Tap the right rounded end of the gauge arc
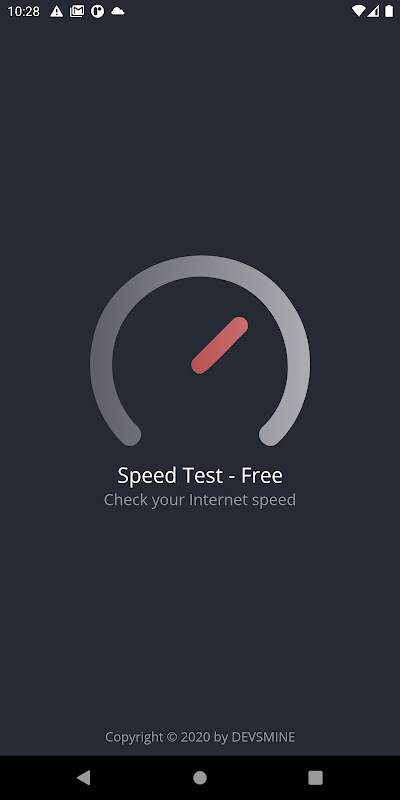The width and height of the screenshot is (400, 800). (x=270, y=435)
